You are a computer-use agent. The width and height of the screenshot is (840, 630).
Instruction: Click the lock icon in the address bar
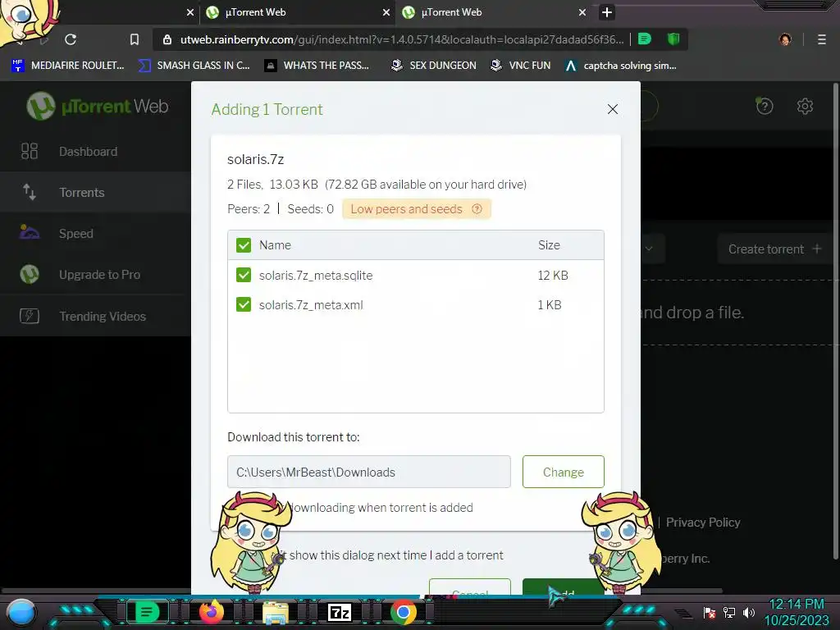point(167,39)
